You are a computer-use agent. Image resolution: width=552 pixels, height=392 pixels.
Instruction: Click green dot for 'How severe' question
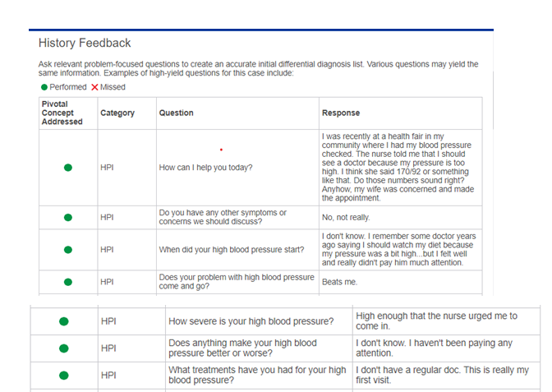click(64, 321)
